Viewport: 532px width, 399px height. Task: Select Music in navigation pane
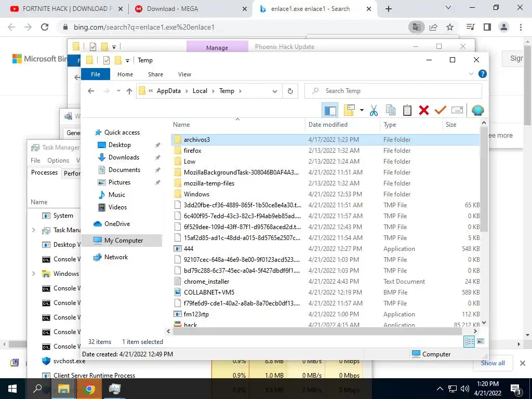click(117, 195)
